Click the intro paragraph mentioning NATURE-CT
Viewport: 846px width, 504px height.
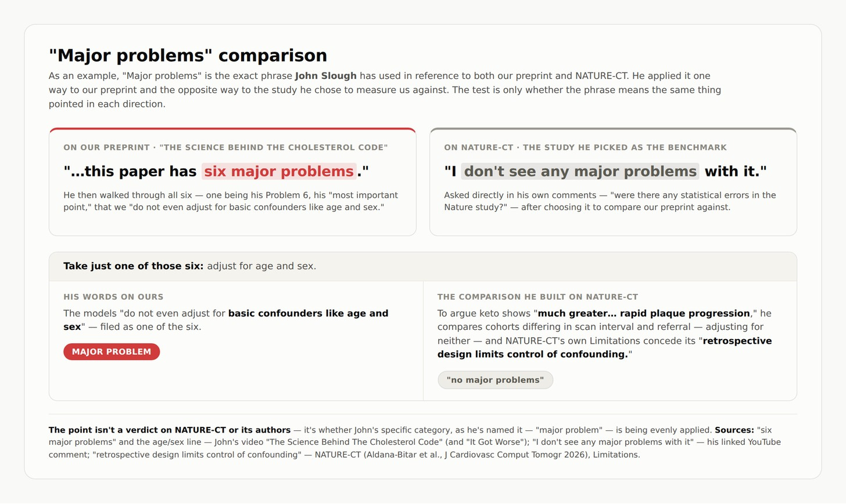coord(385,90)
